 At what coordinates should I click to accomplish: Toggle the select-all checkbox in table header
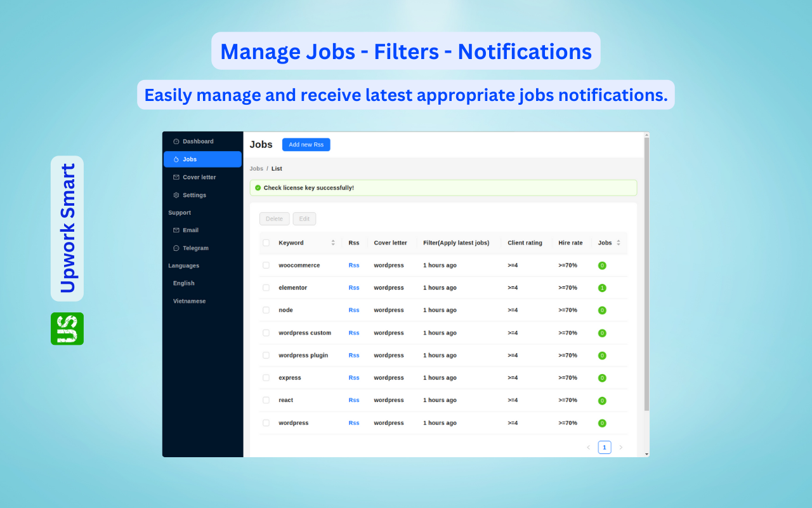tap(266, 243)
